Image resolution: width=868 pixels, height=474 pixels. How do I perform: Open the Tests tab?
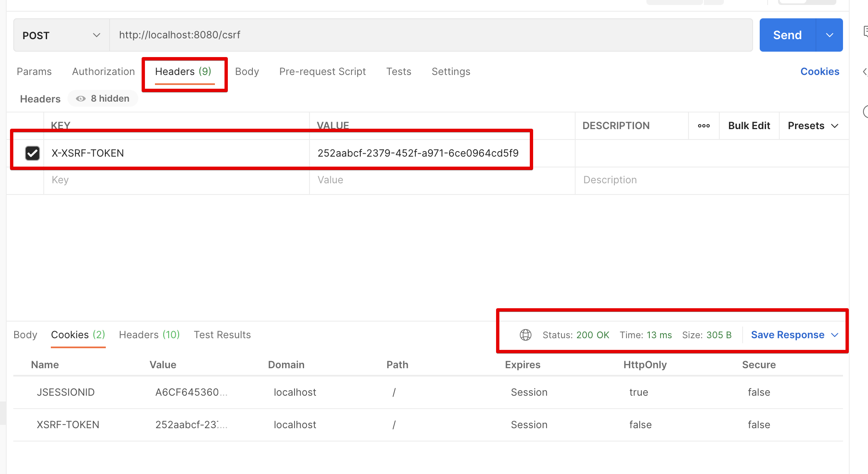(399, 72)
